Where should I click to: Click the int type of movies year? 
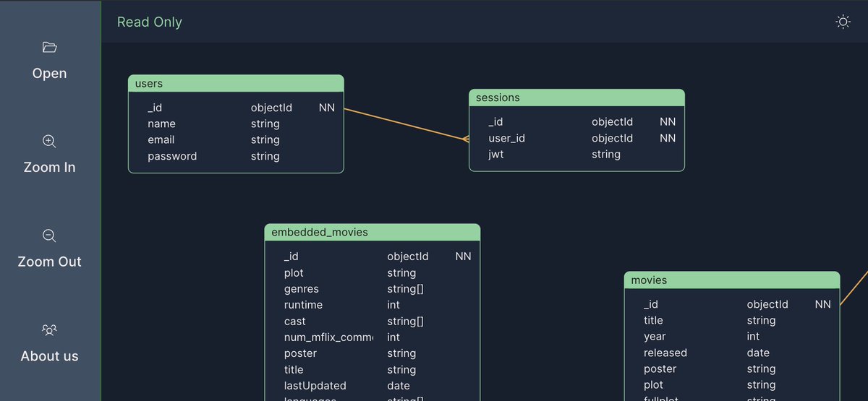click(753, 336)
